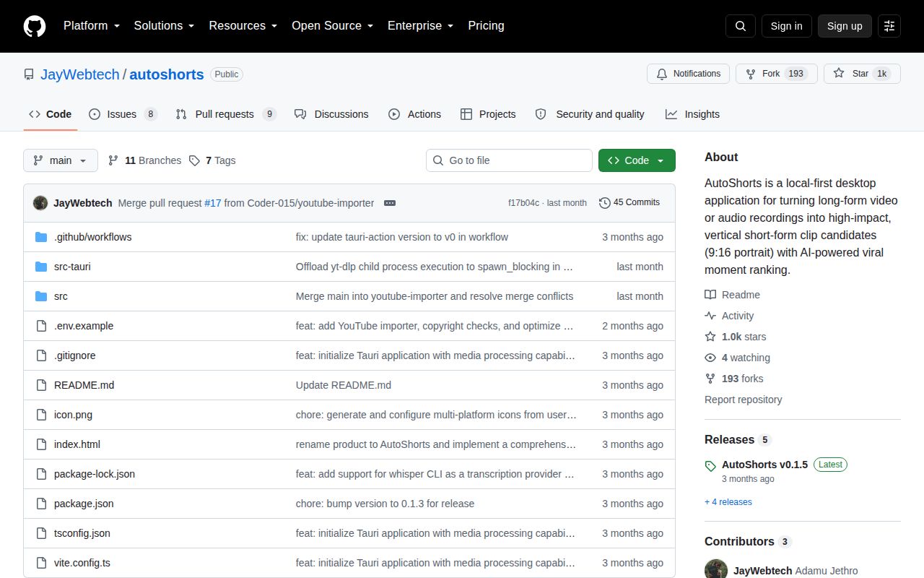Click JayWebtech commit author avatar
The image size is (924, 578).
click(x=40, y=203)
